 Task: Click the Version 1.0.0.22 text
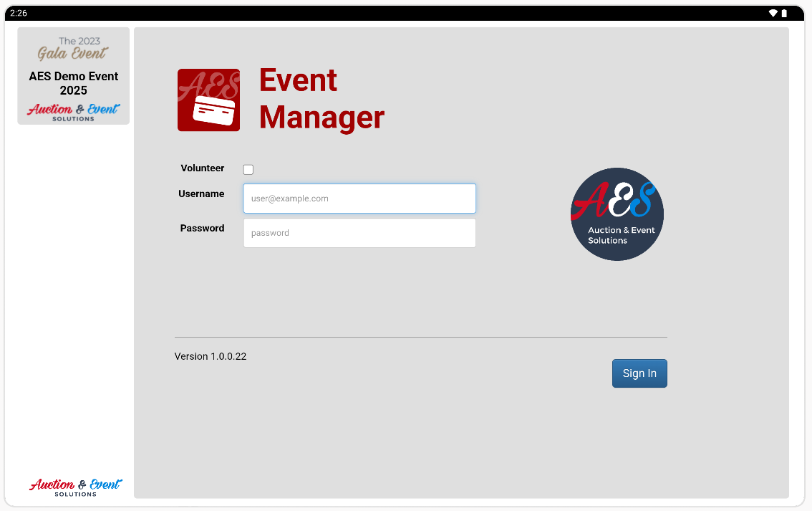(x=211, y=357)
